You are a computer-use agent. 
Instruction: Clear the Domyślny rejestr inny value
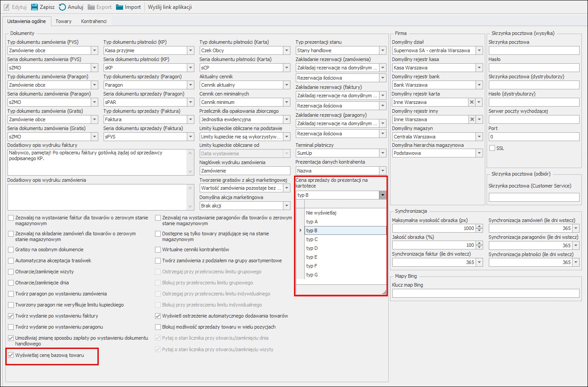(x=472, y=119)
